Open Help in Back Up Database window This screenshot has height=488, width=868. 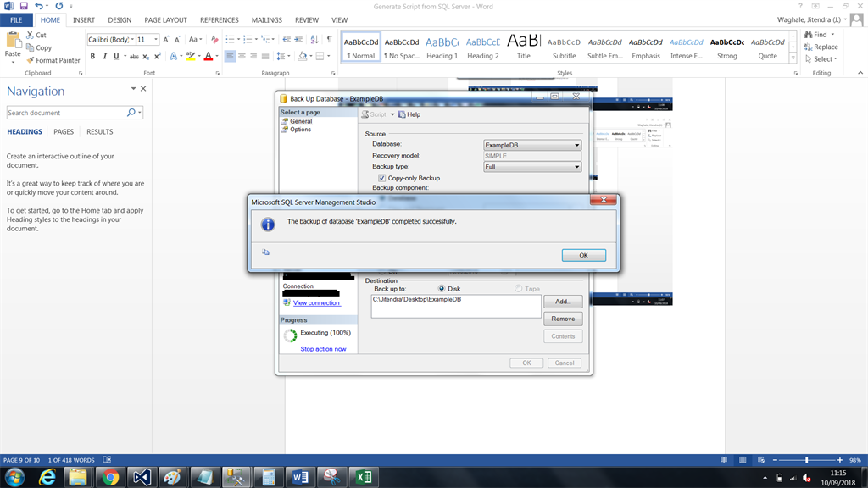[409, 114]
